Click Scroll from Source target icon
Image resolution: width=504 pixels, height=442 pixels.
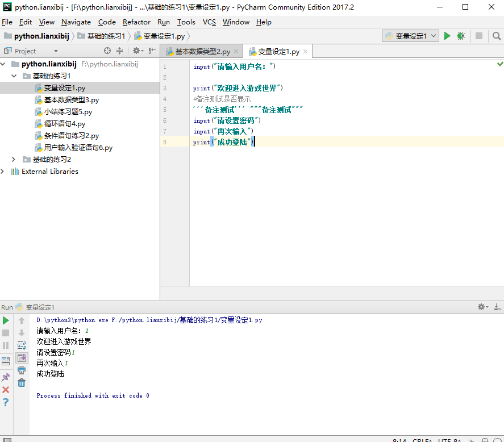pyautogui.click(x=107, y=51)
